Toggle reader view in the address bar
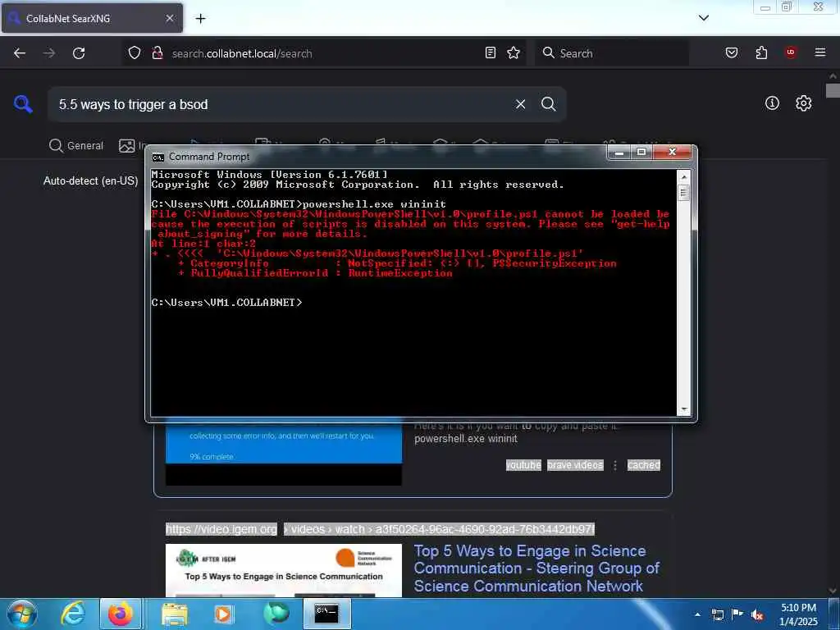Viewport: 840px width, 630px height. pyautogui.click(x=491, y=52)
